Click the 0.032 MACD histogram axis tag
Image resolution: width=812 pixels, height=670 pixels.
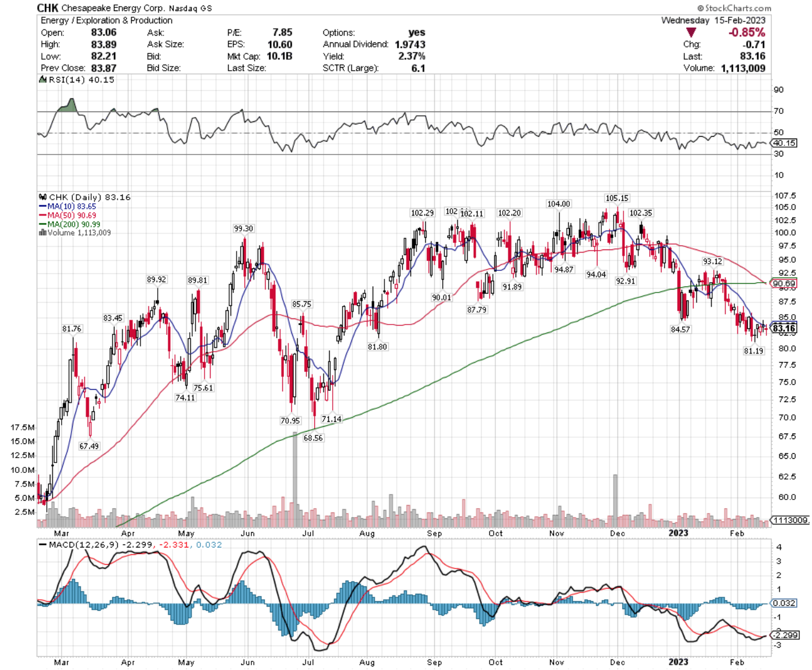[784, 603]
